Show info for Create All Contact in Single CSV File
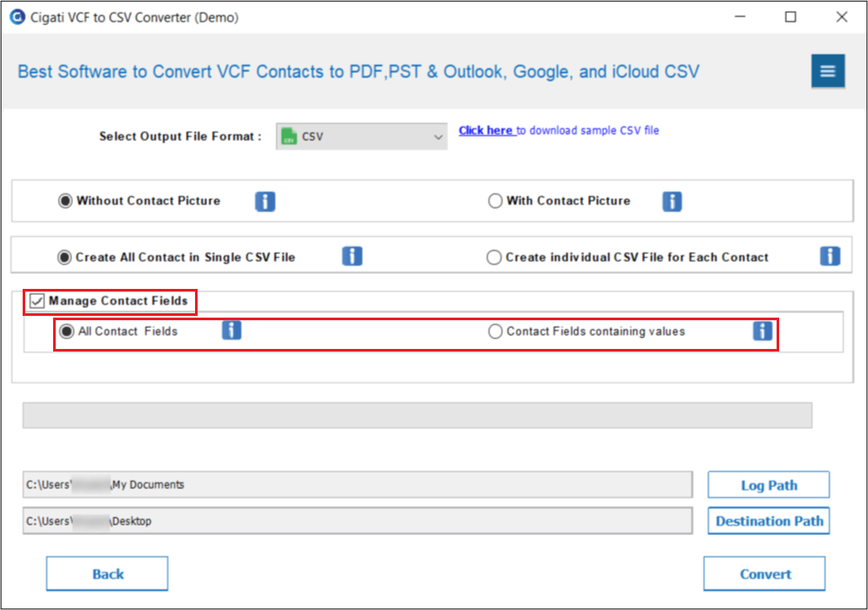This screenshot has width=868, height=610. point(352,257)
